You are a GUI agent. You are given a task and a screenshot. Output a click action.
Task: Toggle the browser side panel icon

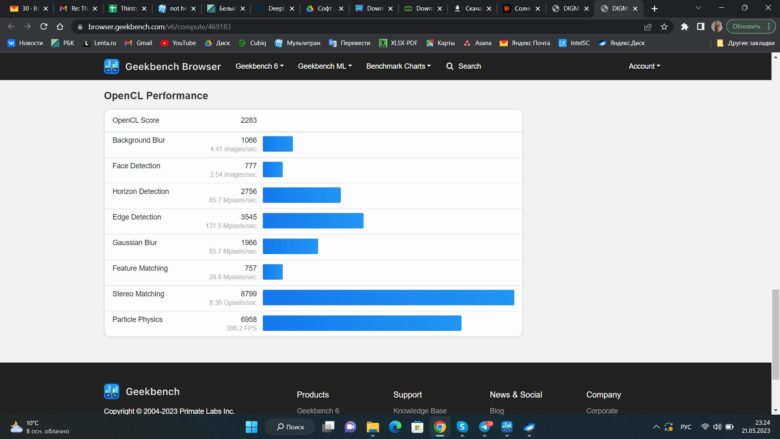coord(700,26)
